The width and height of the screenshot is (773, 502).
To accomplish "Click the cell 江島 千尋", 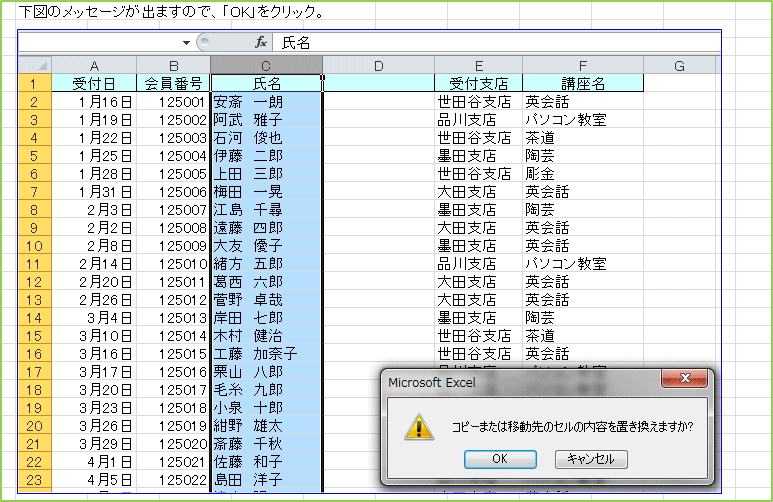I will [266, 210].
